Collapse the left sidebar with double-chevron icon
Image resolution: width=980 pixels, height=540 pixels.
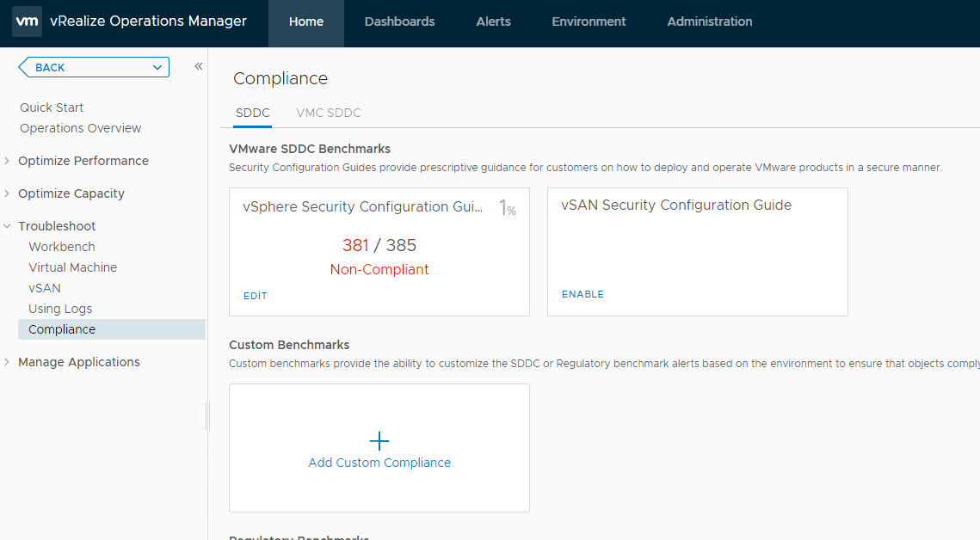pyautogui.click(x=198, y=66)
